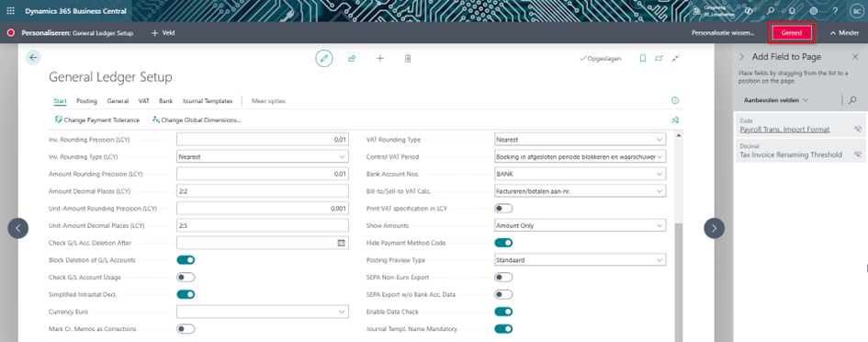
Task: Open the settings gear in header
Action: [814, 11]
